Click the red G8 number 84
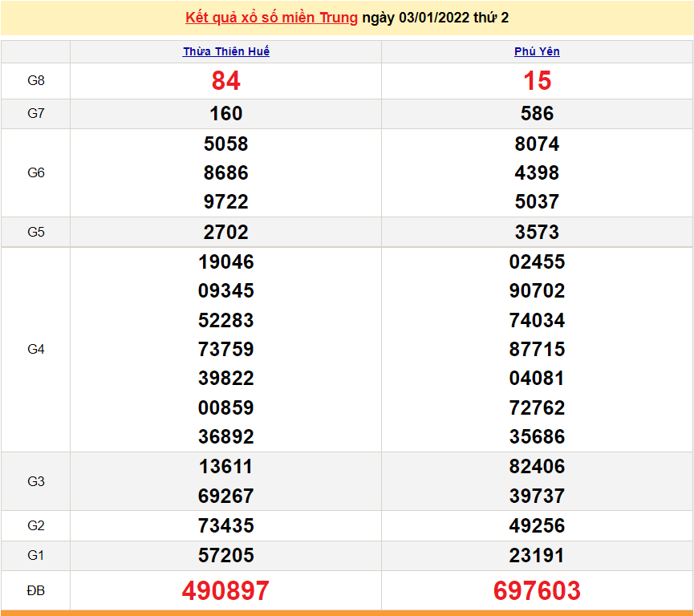694x616 pixels. click(226, 81)
